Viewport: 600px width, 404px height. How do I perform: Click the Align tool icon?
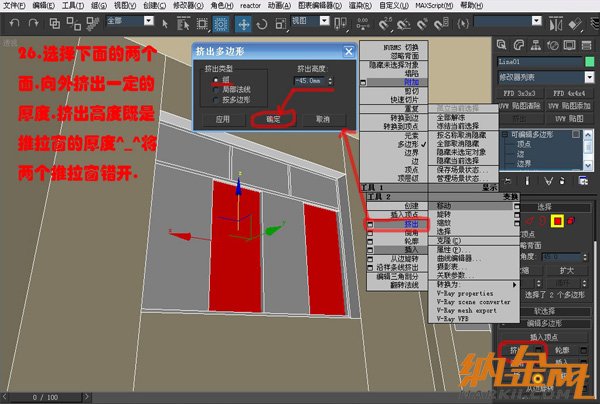[575, 24]
